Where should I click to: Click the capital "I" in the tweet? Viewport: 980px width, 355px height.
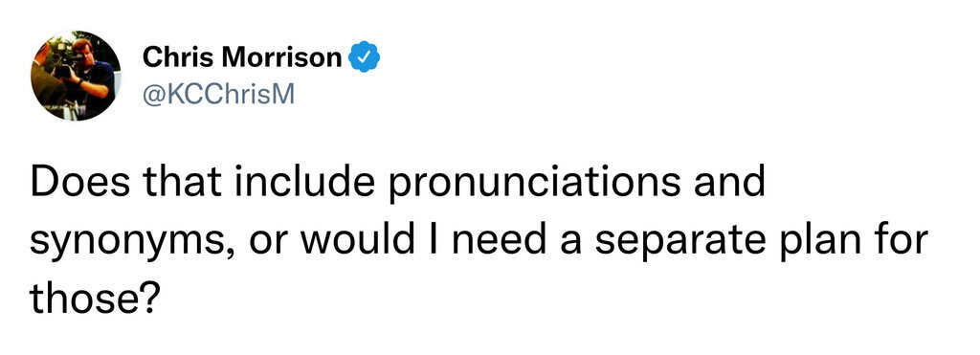[434, 241]
